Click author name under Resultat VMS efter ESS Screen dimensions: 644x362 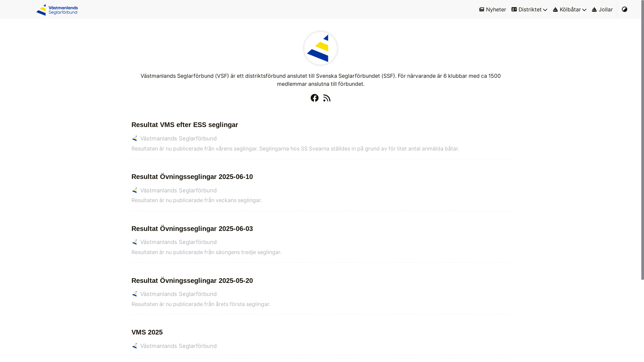click(178, 138)
